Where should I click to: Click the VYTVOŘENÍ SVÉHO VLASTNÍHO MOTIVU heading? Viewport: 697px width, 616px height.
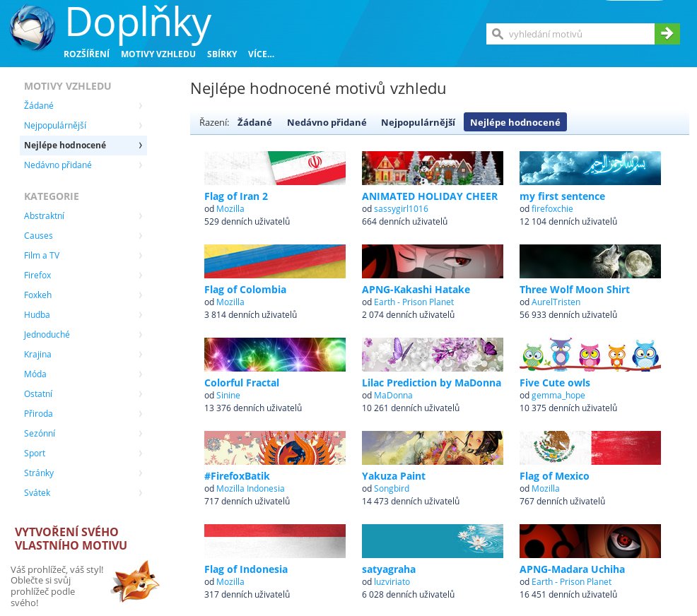(71, 538)
